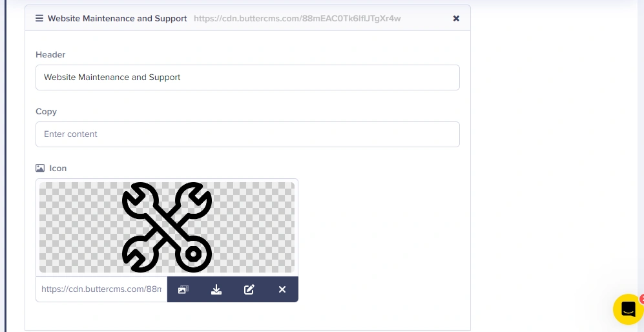Open the media library picker icon

pyautogui.click(x=183, y=289)
